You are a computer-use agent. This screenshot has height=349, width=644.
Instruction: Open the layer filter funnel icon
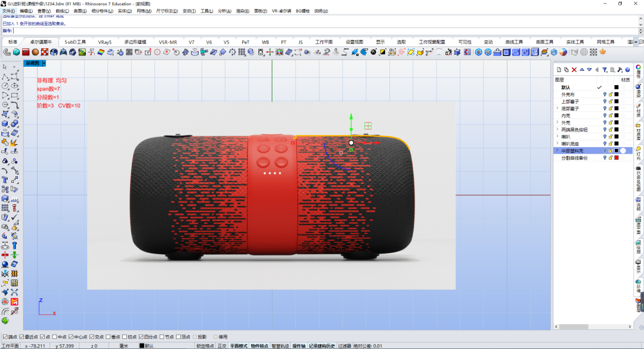pos(605,70)
